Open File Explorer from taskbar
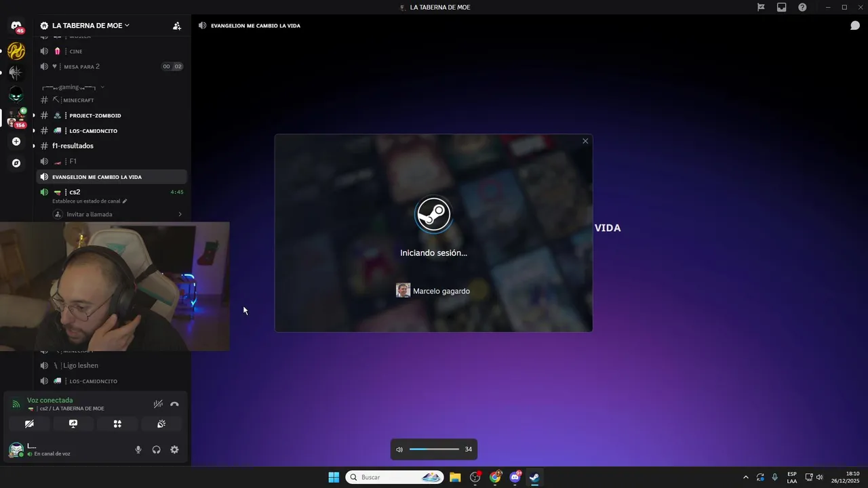This screenshot has height=488, width=868. (x=455, y=477)
